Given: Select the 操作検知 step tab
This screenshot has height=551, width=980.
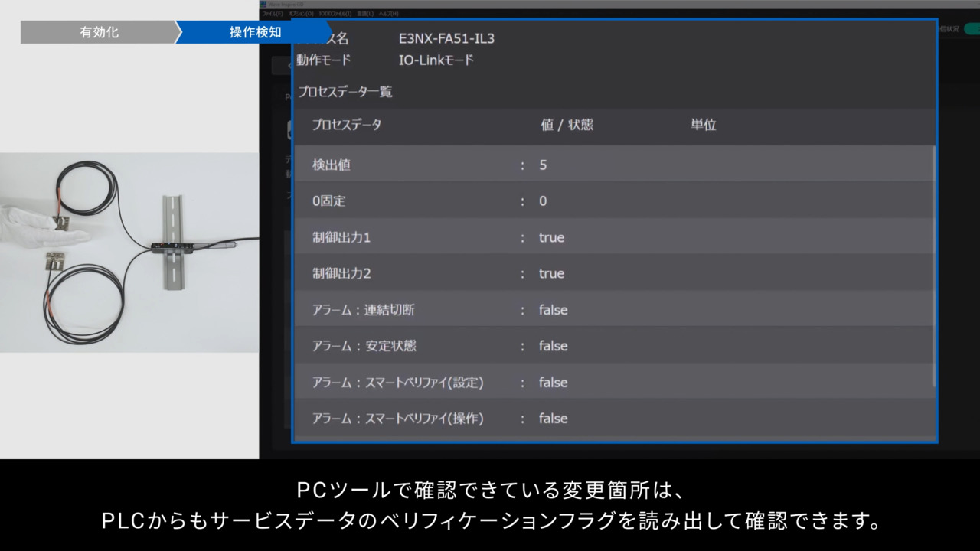Looking at the screenshot, I should click(x=255, y=32).
